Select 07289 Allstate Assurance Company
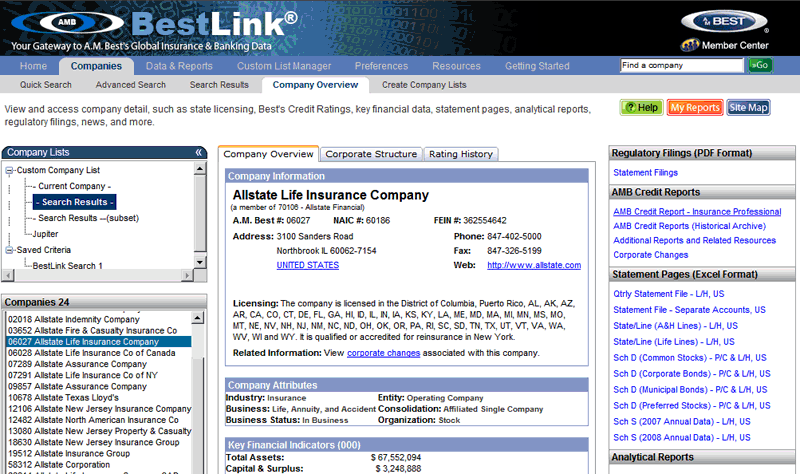Viewport: 800px width, 474px height. pos(77,364)
